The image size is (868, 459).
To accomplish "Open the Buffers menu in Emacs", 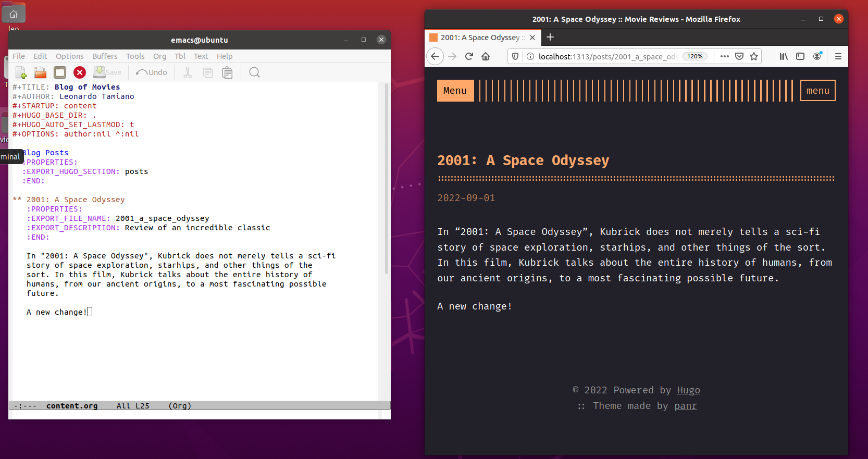I will coord(105,56).
